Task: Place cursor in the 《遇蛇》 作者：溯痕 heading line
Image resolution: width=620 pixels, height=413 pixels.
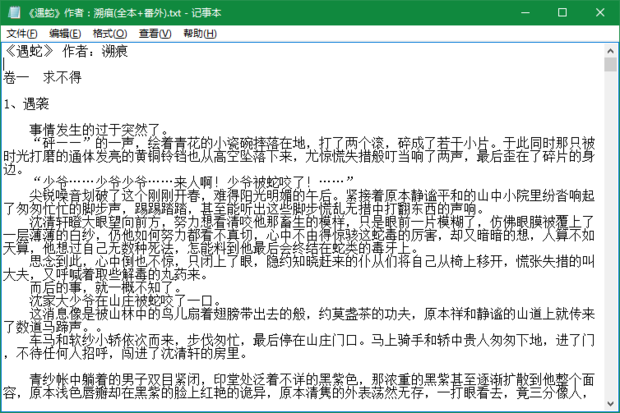Action: point(68,50)
